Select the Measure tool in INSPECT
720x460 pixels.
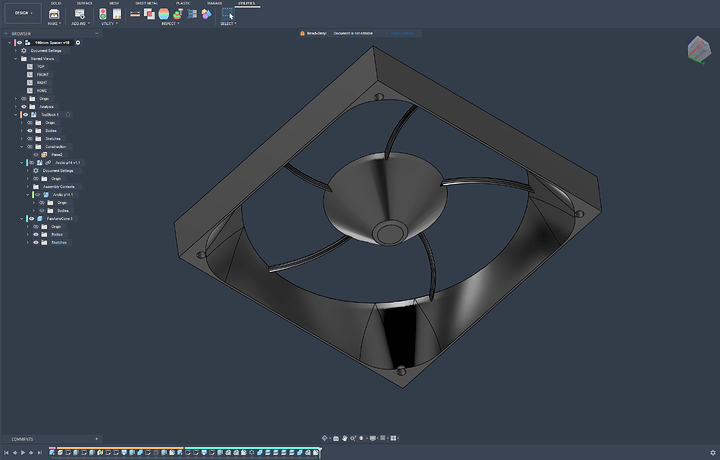click(x=135, y=14)
